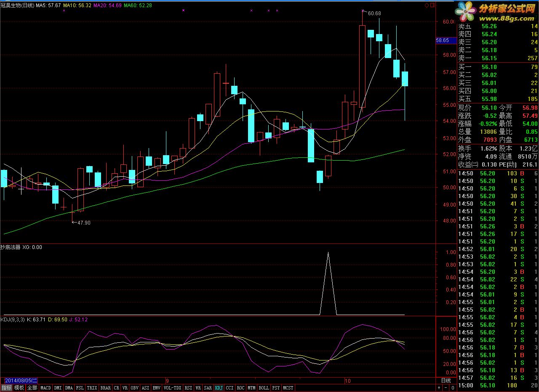
Task: Reset zoom with the 0 button
Action: pos(453,388)
